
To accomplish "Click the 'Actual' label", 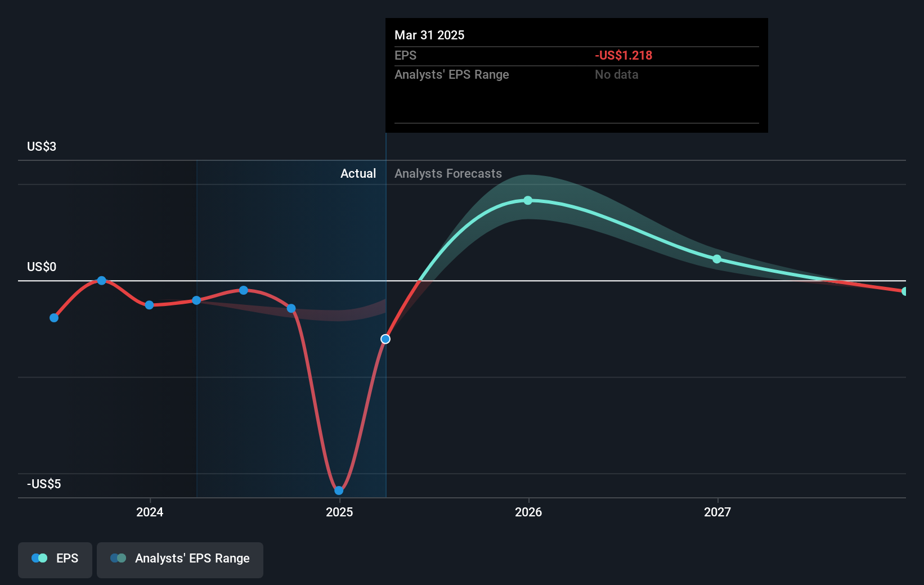I will coord(358,173).
